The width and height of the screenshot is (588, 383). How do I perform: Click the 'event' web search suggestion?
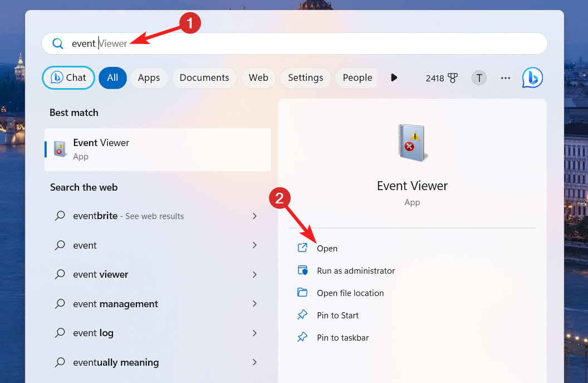(158, 245)
